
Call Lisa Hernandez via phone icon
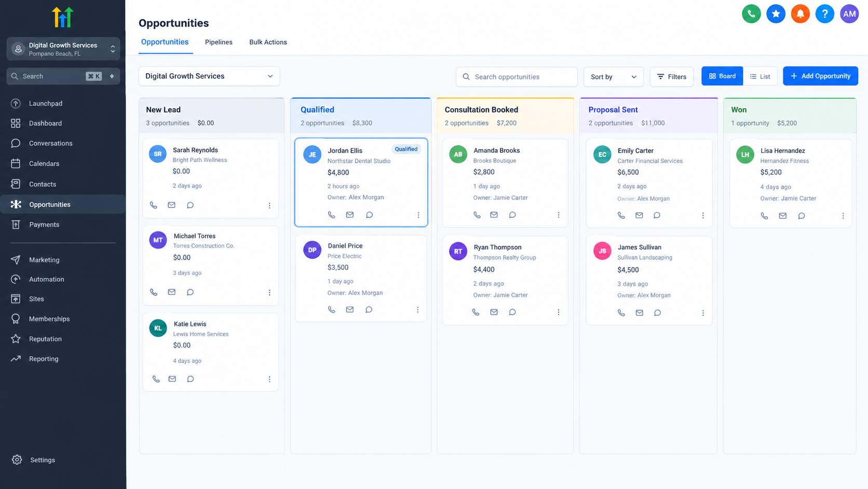pyautogui.click(x=765, y=216)
